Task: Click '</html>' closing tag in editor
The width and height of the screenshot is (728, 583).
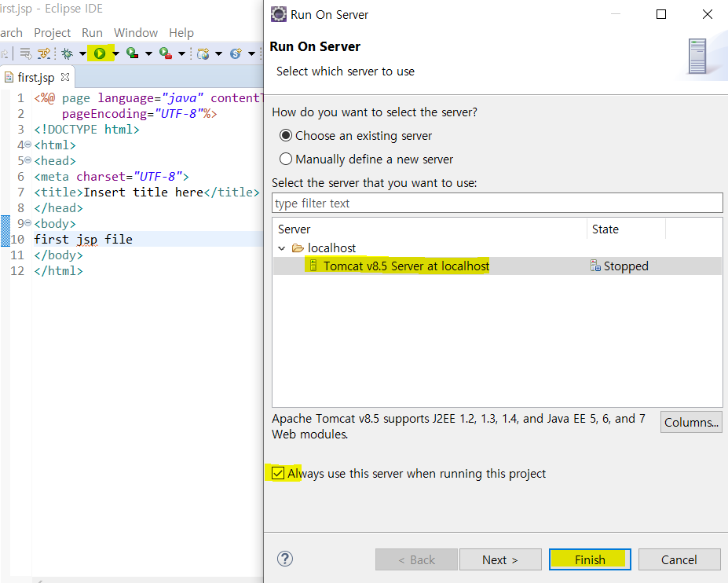Action: (x=58, y=270)
